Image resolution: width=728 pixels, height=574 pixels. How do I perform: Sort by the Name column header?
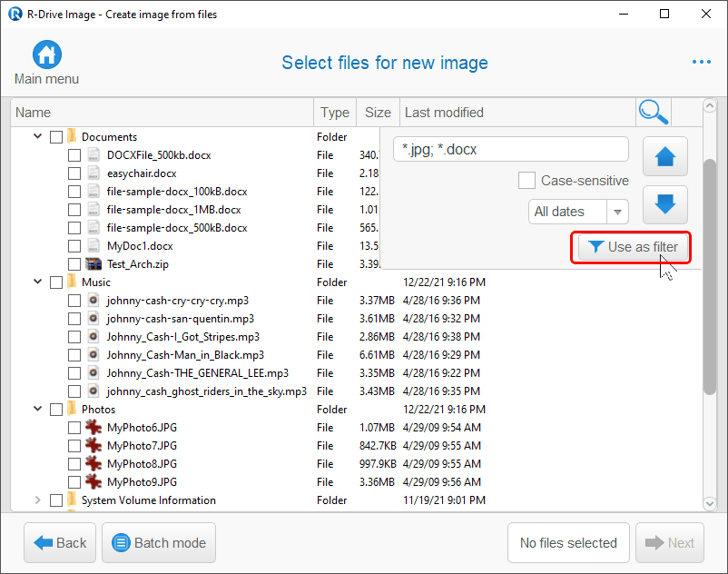(162, 113)
